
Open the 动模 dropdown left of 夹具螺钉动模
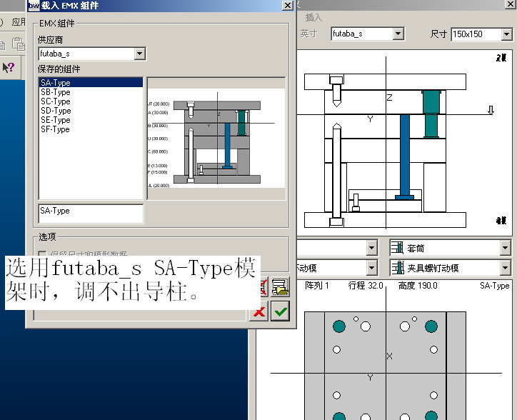pos(371,268)
